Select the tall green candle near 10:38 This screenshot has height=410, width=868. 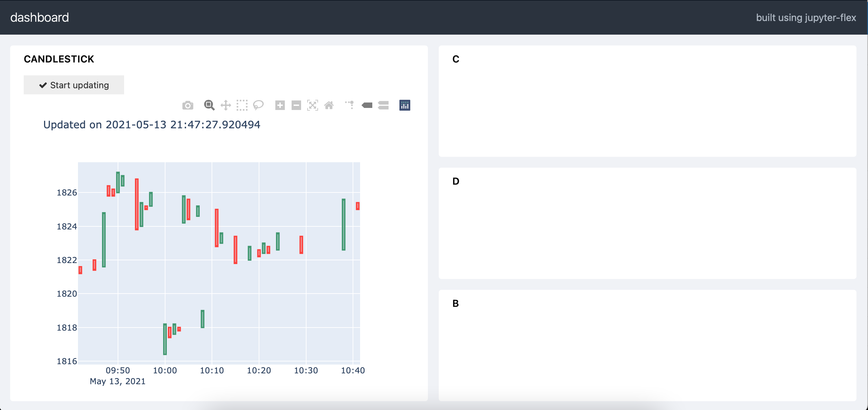[343, 225]
